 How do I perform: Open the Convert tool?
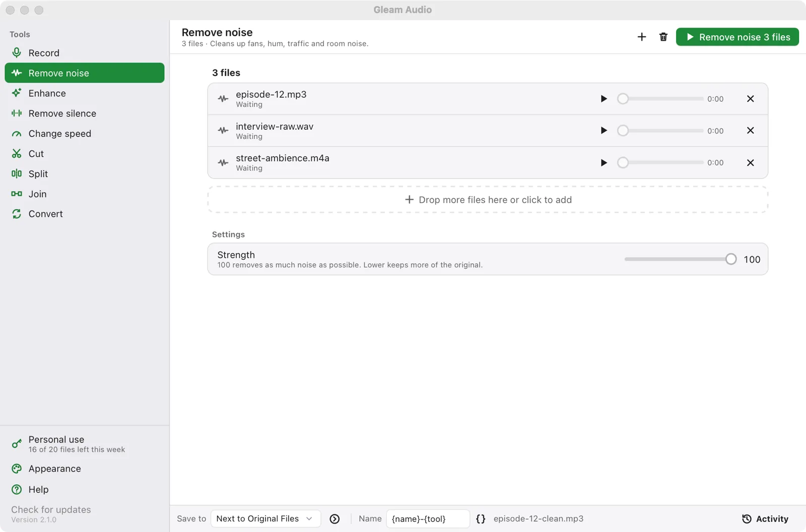tap(84, 214)
